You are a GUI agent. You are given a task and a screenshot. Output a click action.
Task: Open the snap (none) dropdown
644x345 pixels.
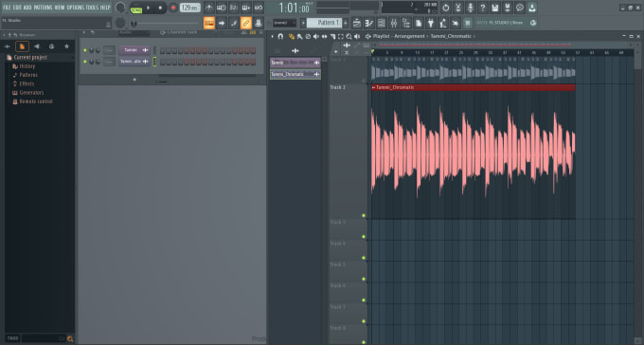click(285, 23)
